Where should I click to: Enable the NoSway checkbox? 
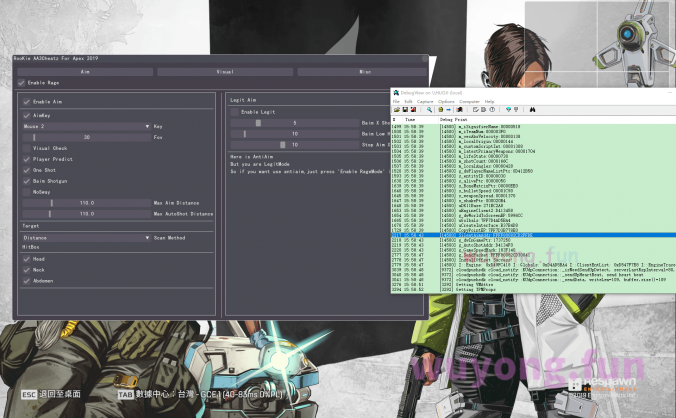coord(25,191)
